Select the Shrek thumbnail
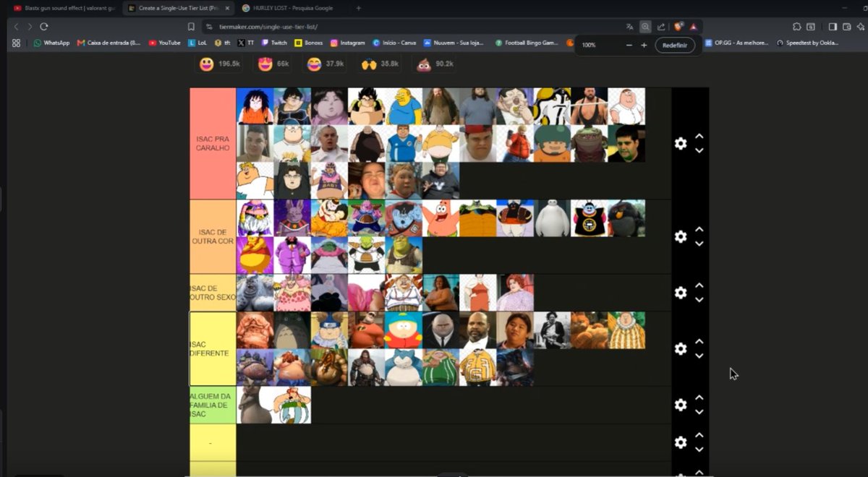The width and height of the screenshot is (868, 477). pos(404,255)
